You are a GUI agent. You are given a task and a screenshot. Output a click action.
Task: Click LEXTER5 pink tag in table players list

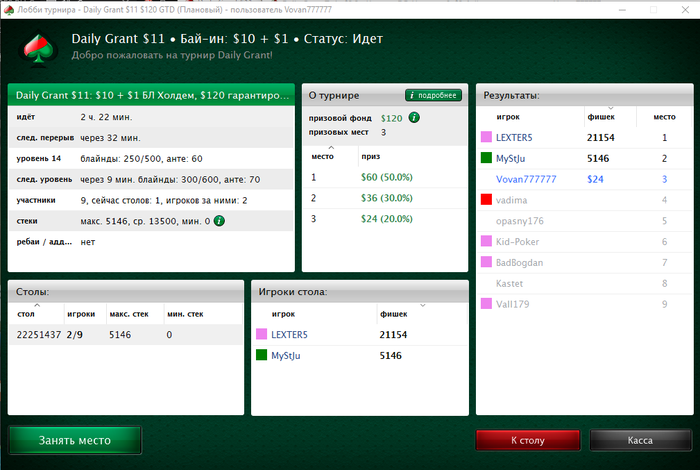point(261,334)
